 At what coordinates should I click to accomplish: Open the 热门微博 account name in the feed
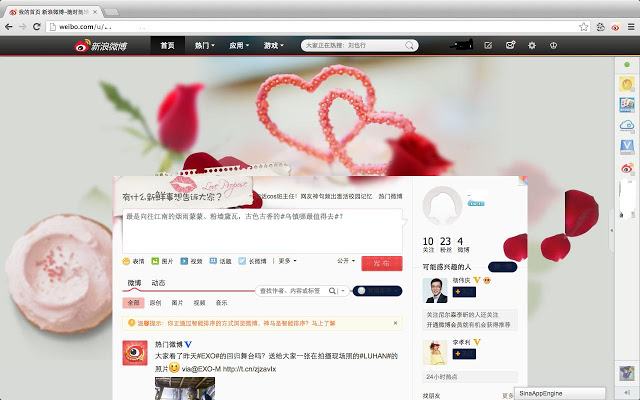tap(169, 344)
